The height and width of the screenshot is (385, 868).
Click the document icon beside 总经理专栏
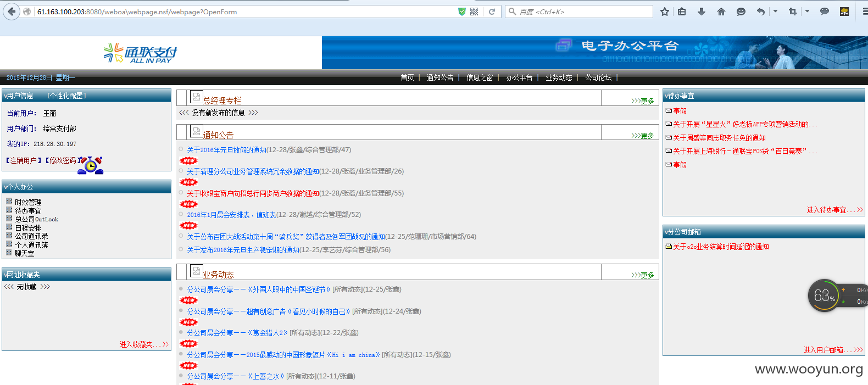[196, 97]
